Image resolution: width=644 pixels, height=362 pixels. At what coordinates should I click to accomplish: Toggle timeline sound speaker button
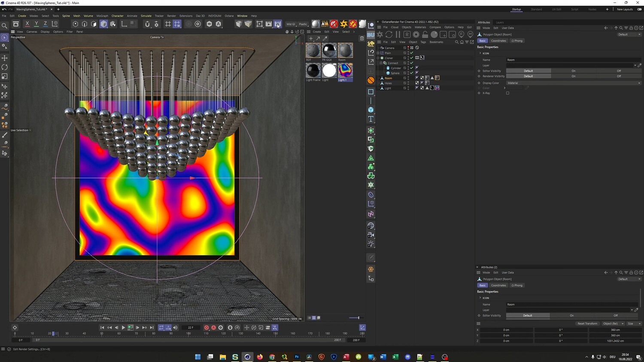[175, 328]
